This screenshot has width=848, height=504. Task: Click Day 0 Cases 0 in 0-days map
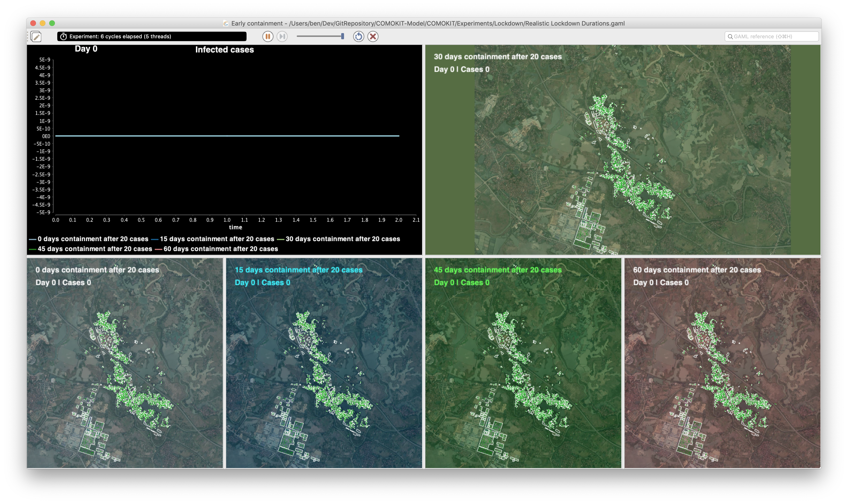pos(63,282)
